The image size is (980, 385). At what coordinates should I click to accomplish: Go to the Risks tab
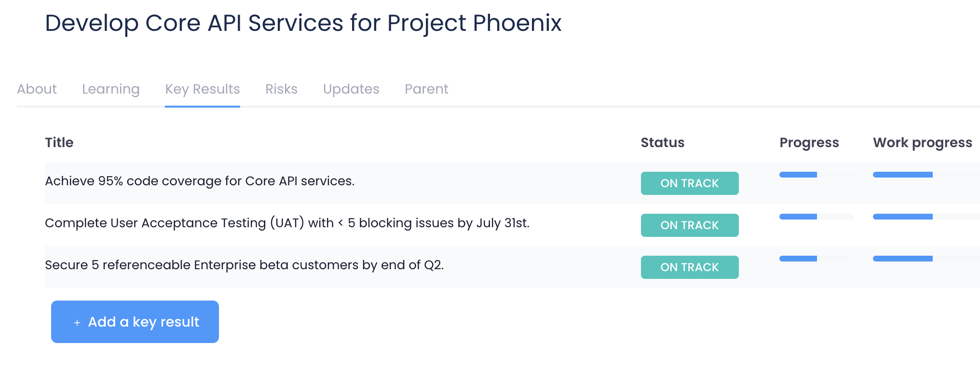(x=281, y=89)
